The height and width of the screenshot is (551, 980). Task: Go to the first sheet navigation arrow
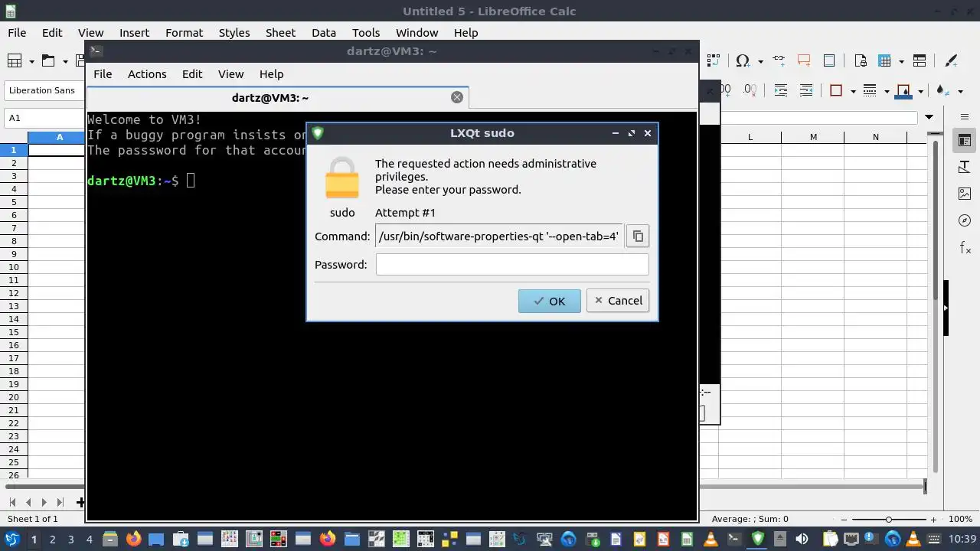tap(13, 503)
